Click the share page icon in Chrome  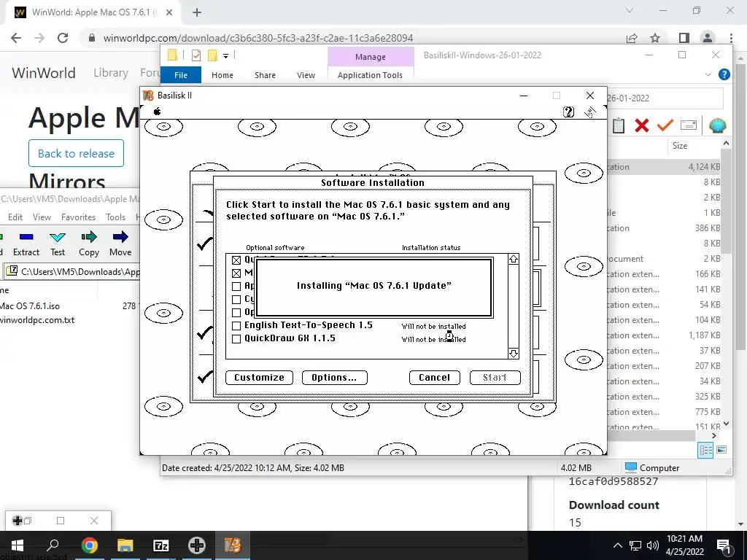(632, 38)
